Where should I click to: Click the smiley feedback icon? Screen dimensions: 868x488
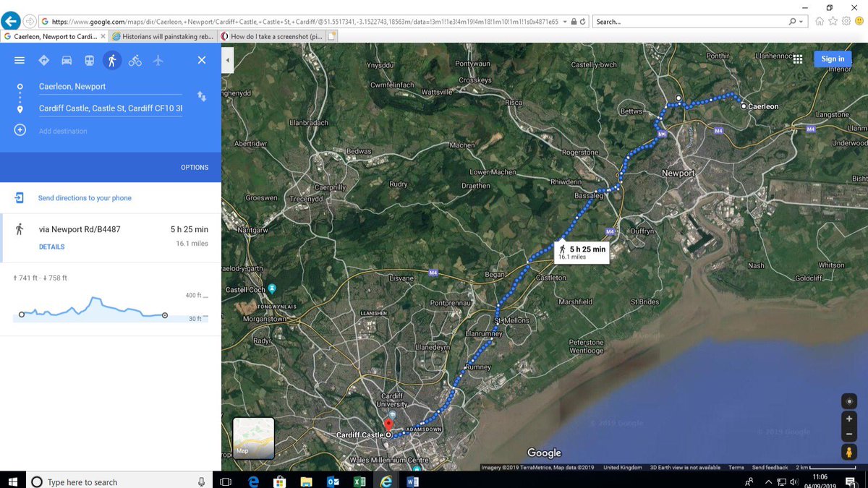click(x=859, y=22)
